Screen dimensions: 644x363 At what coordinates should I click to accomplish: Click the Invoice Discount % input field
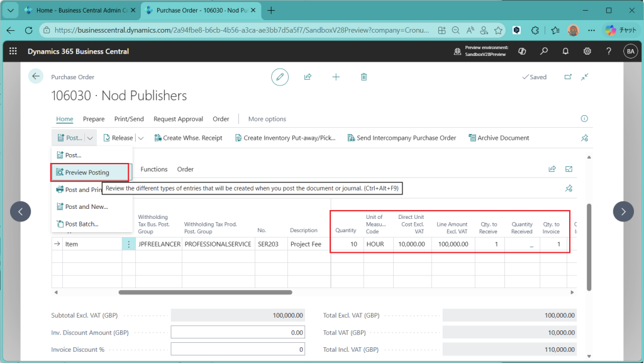(x=238, y=349)
